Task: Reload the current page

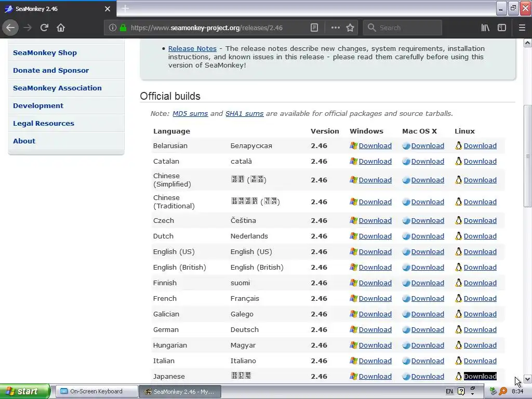Action: 44,28
